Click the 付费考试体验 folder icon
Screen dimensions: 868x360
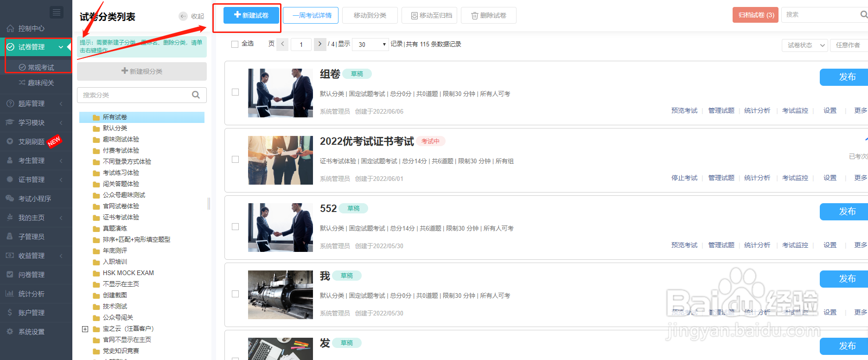point(96,151)
